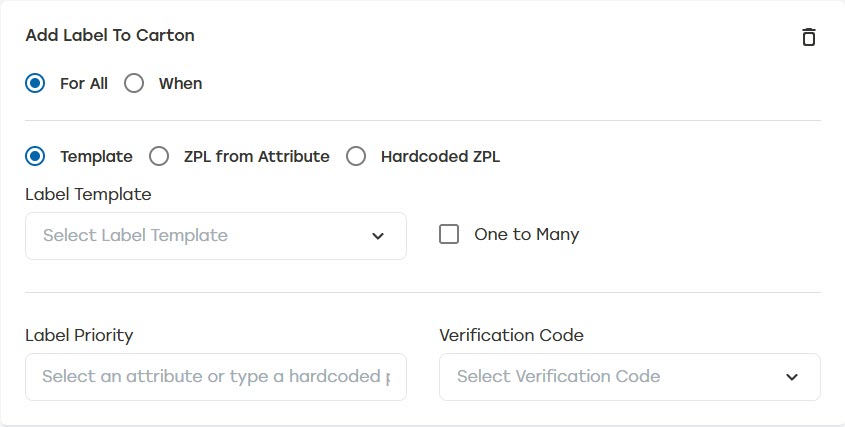Click the One to Many label text
Viewport: 845px width, 427px height.
tap(526, 234)
